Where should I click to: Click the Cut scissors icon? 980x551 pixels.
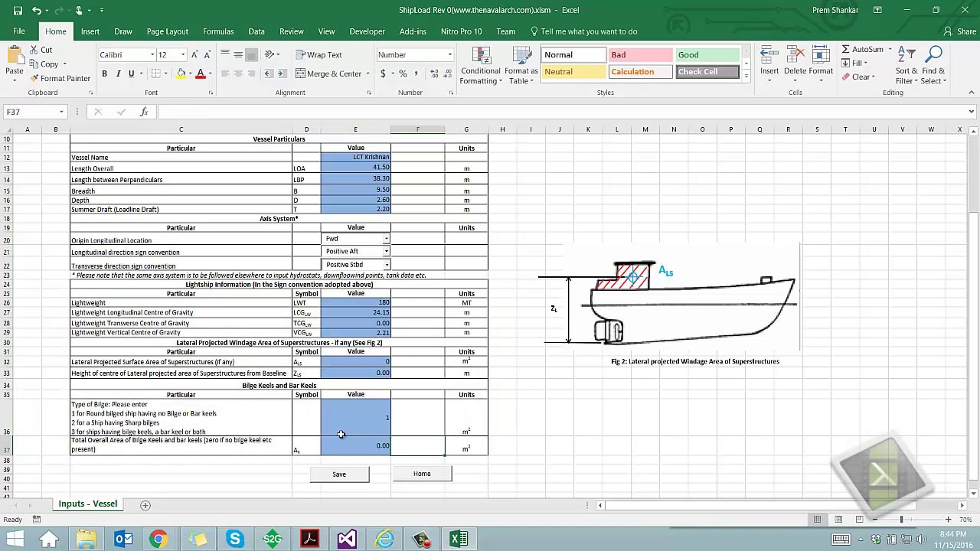(x=34, y=50)
